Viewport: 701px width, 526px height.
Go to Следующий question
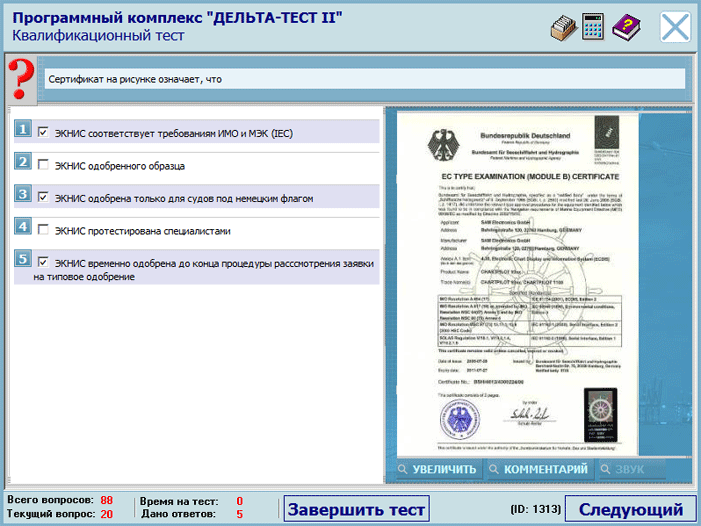click(631, 509)
